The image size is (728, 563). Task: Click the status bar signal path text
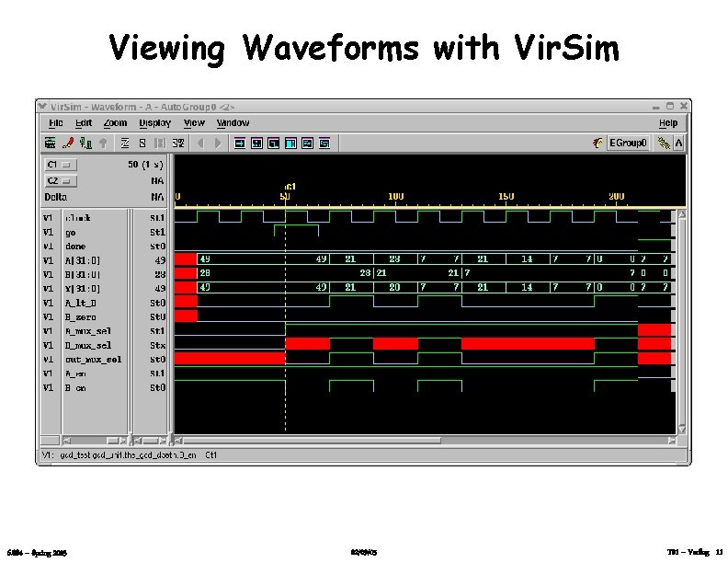pyautogui.click(x=128, y=455)
